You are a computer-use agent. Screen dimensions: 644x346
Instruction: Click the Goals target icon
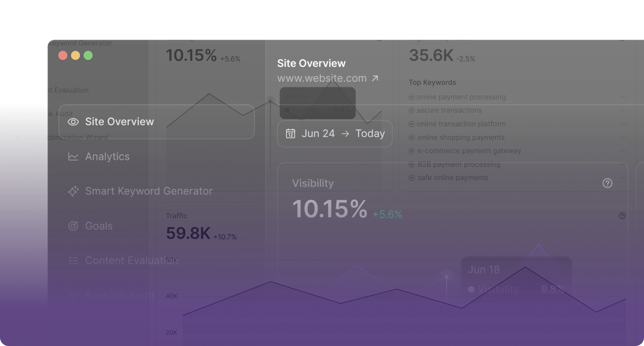73,225
